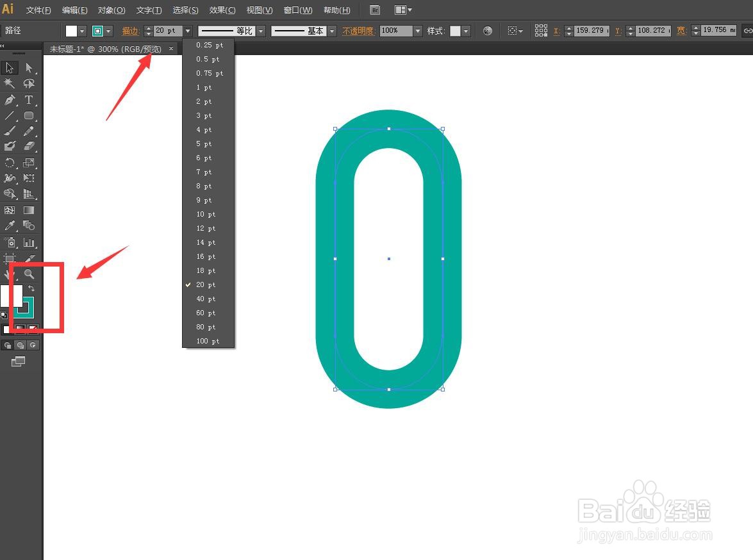Activate the Scale tool

[x=29, y=163]
